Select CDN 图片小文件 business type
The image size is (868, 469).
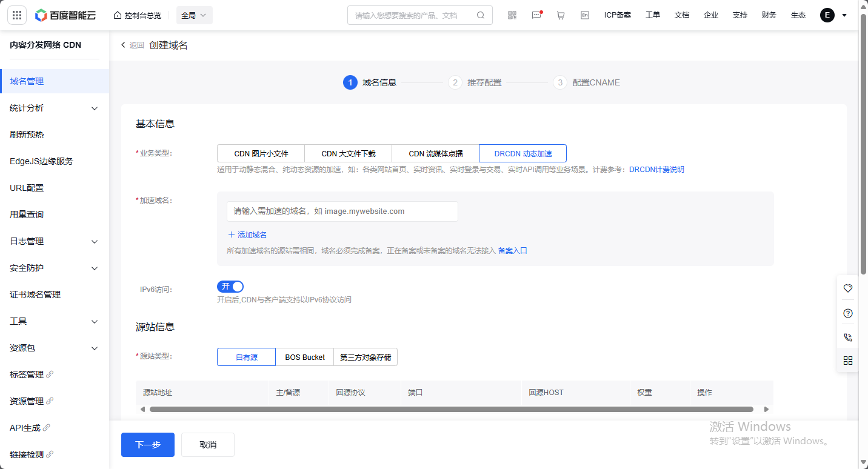[261, 153]
